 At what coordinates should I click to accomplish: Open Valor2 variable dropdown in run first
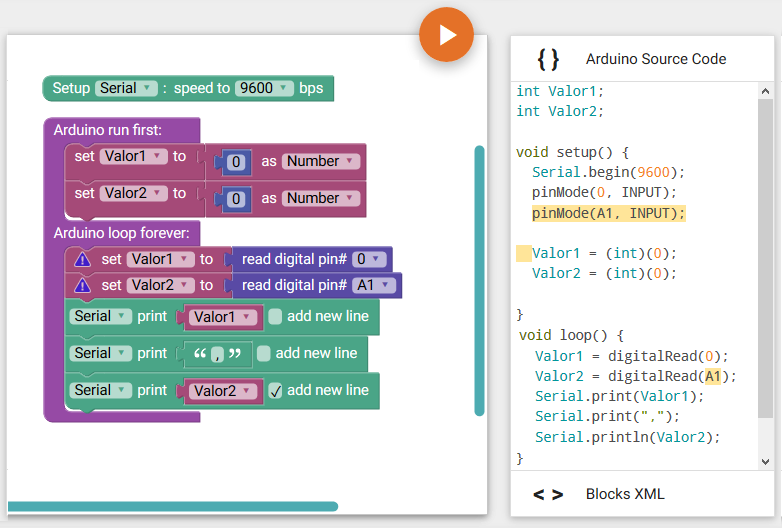[x=133, y=193]
